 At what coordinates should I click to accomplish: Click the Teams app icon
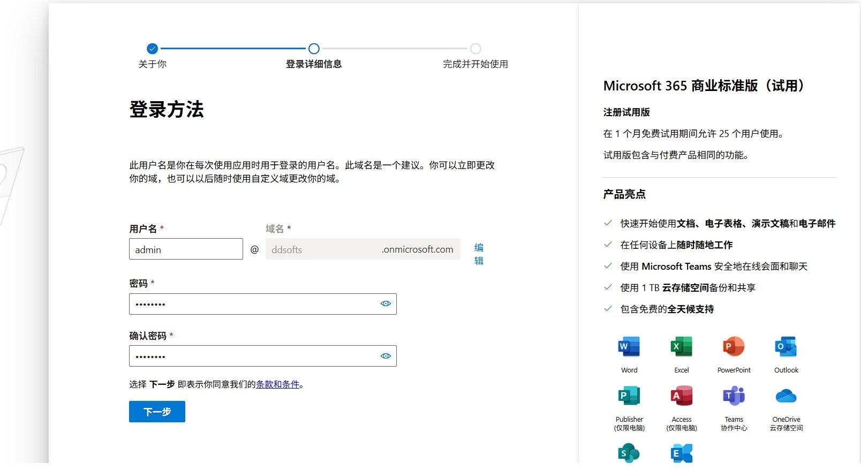coord(734,396)
